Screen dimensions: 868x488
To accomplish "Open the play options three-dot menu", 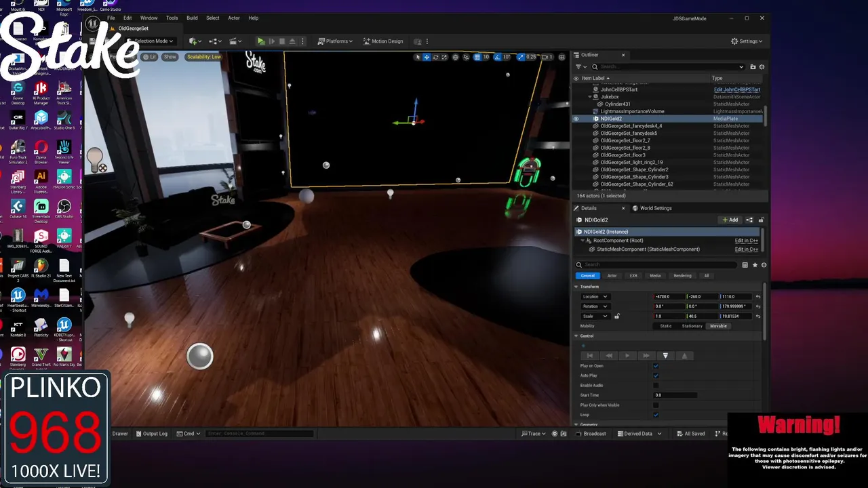I will [x=302, y=41].
